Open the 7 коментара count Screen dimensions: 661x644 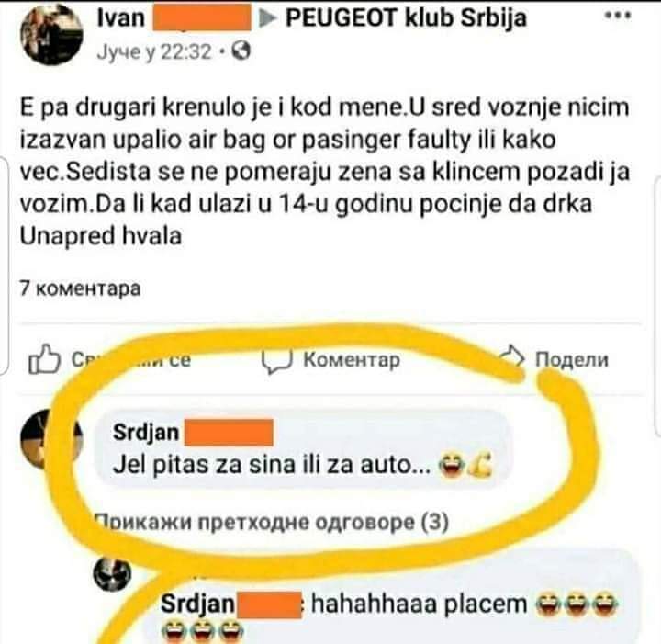click(80, 288)
